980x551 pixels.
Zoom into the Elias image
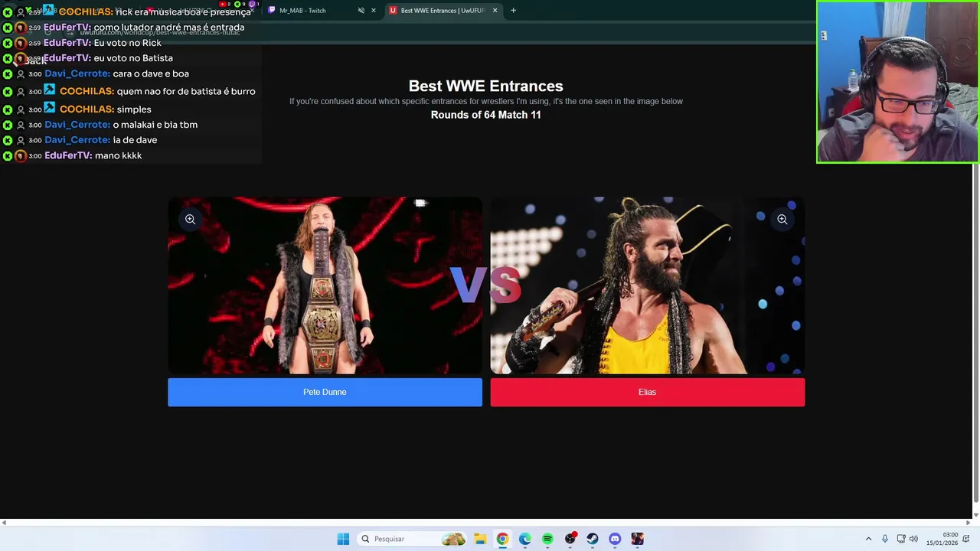click(x=782, y=220)
